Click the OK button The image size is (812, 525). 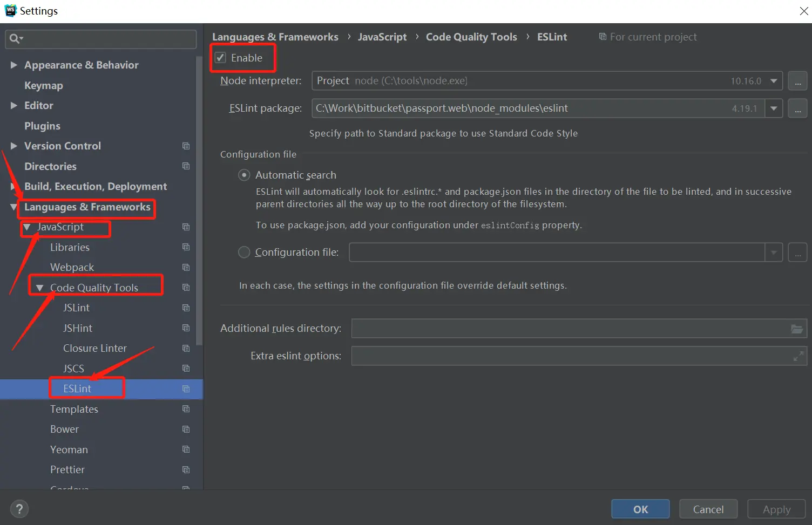pos(640,509)
